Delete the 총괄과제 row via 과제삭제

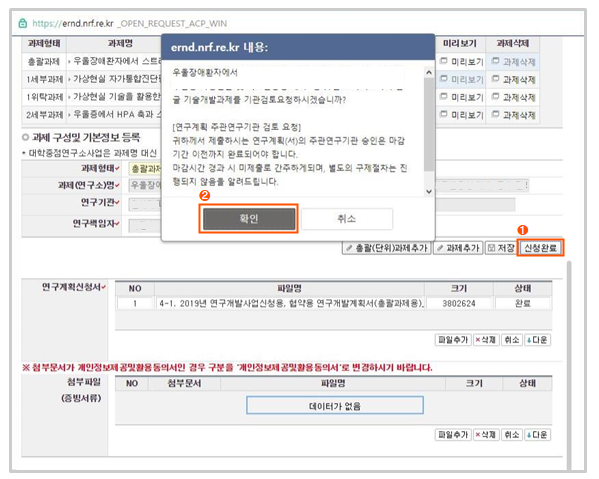tap(513, 61)
